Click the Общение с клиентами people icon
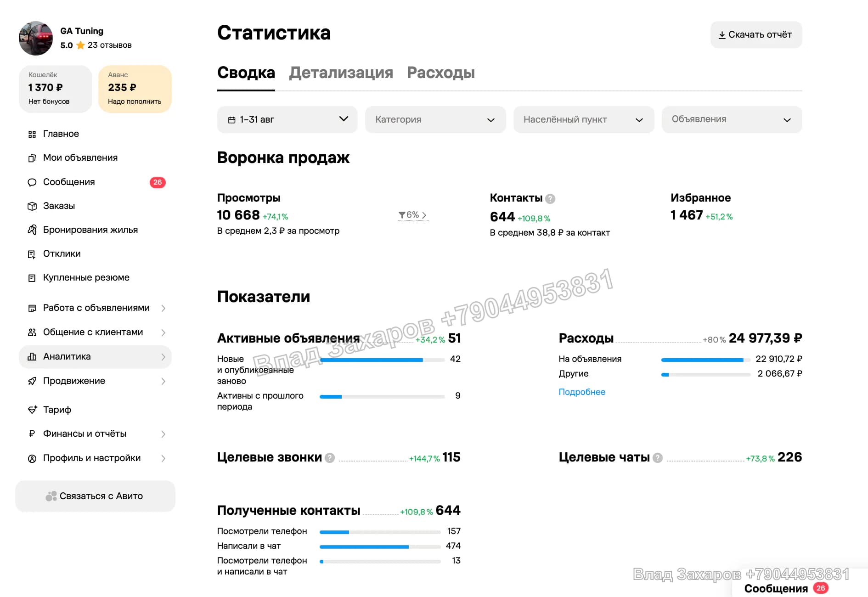The width and height of the screenshot is (868, 597). pyautogui.click(x=32, y=332)
